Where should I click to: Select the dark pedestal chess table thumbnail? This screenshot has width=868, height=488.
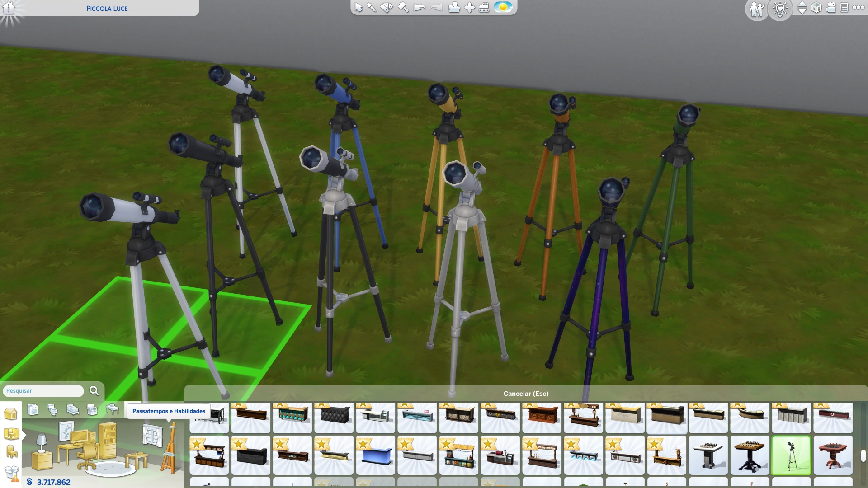tap(750, 455)
